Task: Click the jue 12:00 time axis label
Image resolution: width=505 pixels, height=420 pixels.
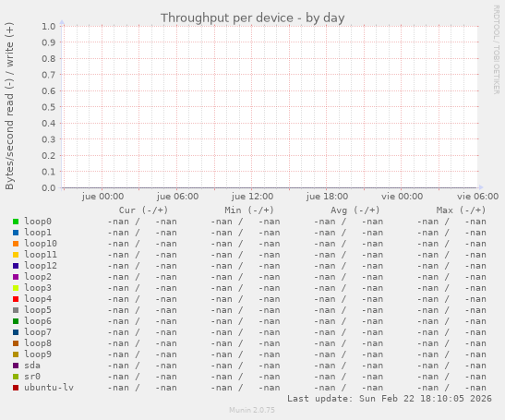Action: pos(252,197)
